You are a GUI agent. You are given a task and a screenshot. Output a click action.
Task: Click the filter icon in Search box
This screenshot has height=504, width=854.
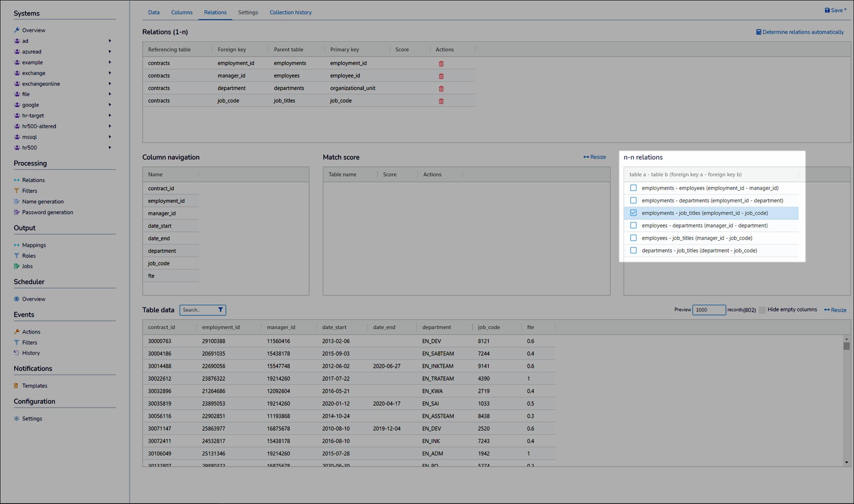coord(220,310)
